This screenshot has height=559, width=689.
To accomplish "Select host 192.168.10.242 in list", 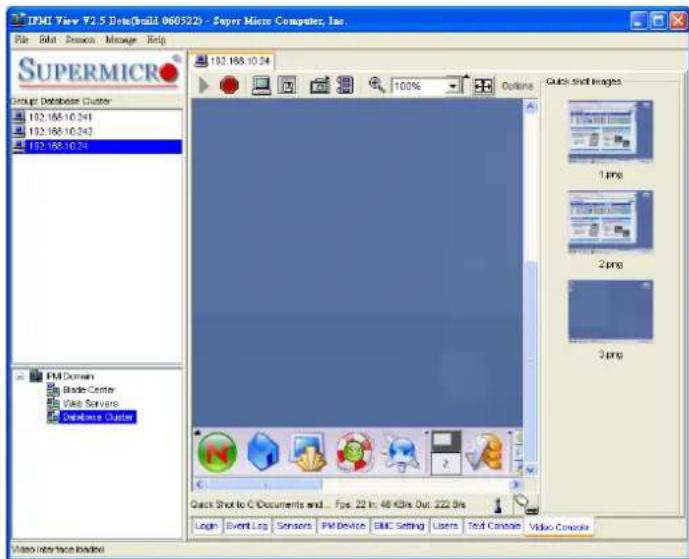I will [x=97, y=131].
